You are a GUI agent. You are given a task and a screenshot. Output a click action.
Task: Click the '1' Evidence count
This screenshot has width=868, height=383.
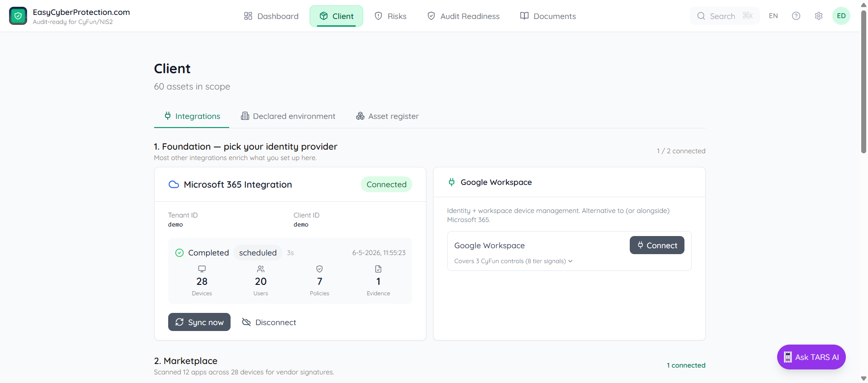pos(378,281)
